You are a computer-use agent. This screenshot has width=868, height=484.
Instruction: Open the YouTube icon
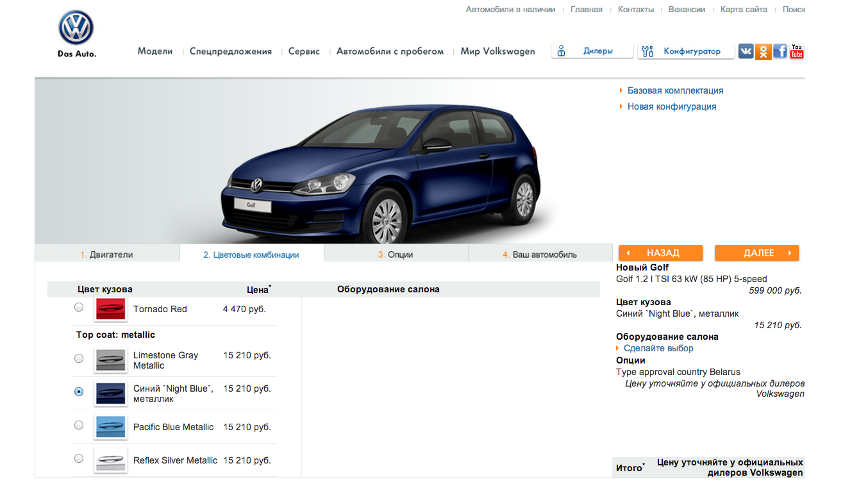(x=796, y=51)
